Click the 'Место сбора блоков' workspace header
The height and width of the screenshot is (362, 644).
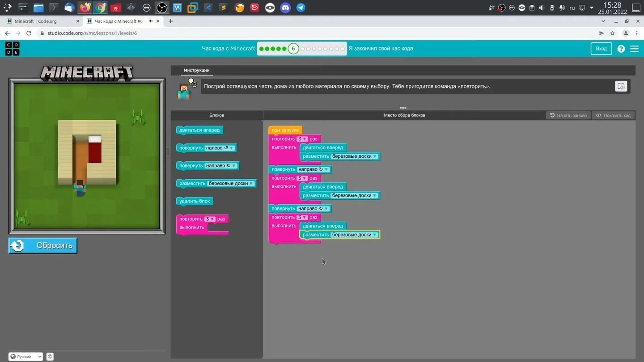405,115
